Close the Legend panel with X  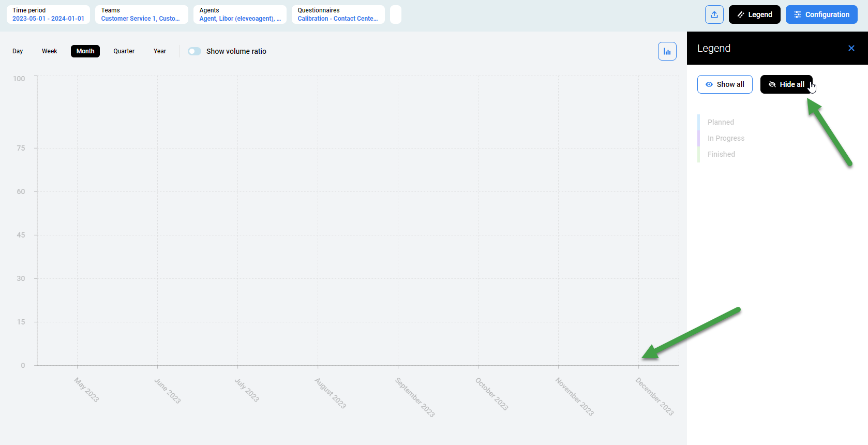pos(851,48)
